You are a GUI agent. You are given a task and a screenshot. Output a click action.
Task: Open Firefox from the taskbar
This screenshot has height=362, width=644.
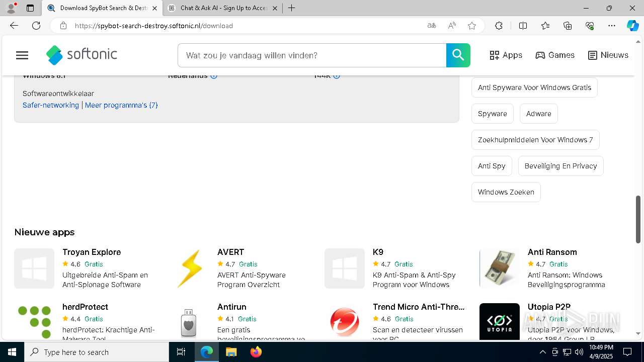[256, 352]
